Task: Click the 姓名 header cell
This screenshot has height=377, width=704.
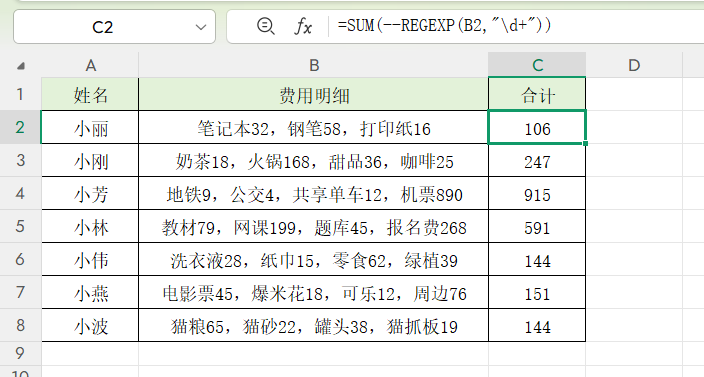Action: click(x=90, y=94)
